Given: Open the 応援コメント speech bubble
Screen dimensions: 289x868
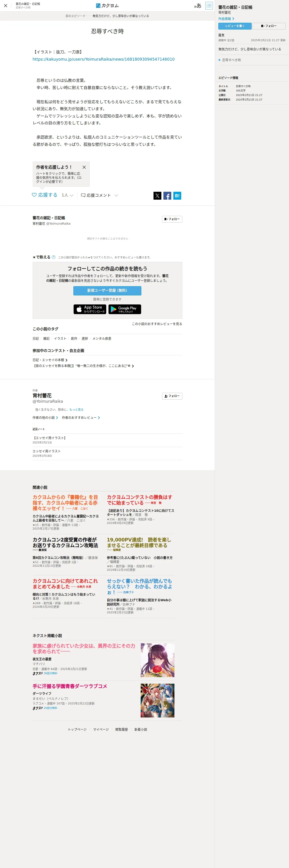Looking at the screenshot, I should click(96, 195).
